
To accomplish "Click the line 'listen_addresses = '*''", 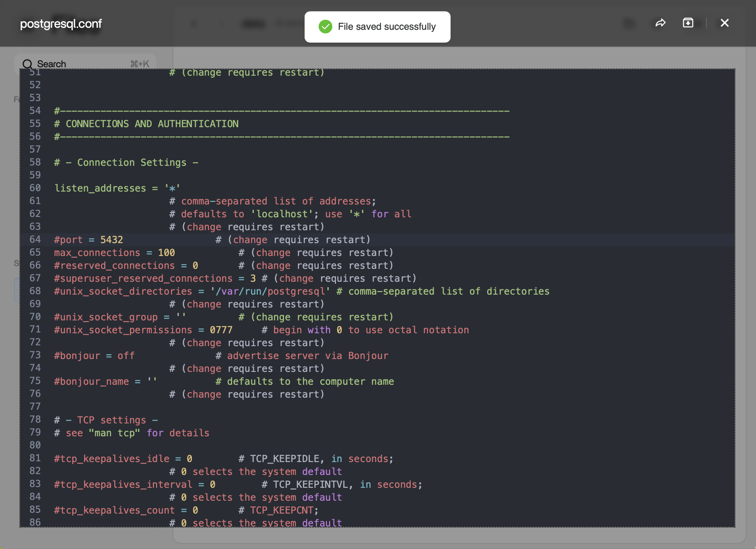I will [x=117, y=188].
